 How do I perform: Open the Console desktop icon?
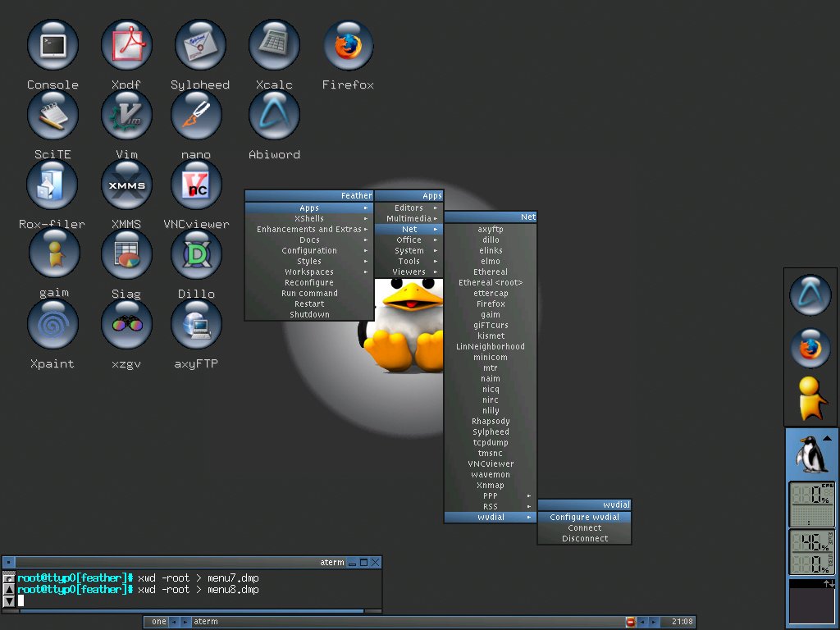coord(52,45)
